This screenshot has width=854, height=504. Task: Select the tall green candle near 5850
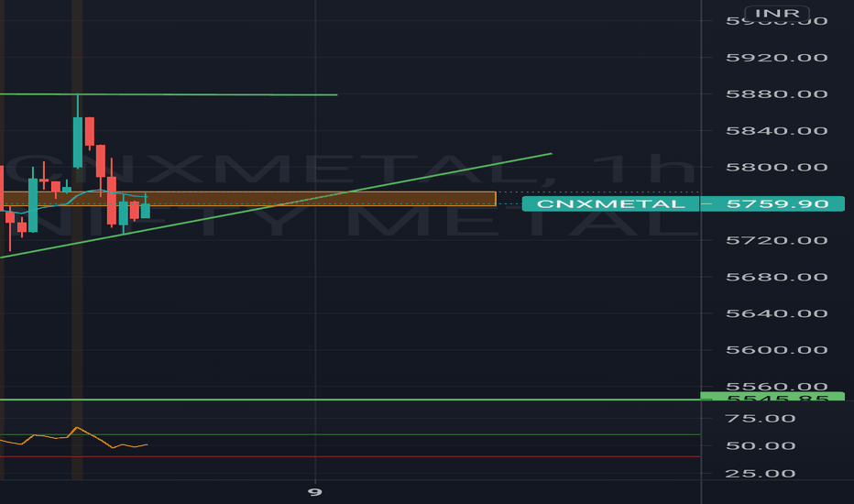[x=78, y=142]
